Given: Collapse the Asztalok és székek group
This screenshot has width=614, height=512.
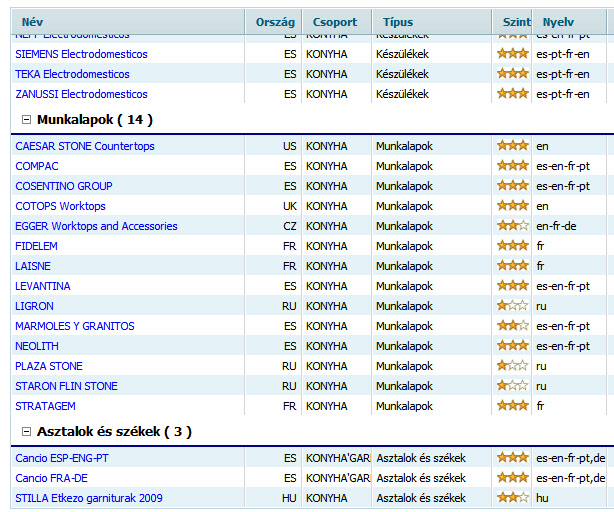Looking at the screenshot, I should (x=26, y=432).
